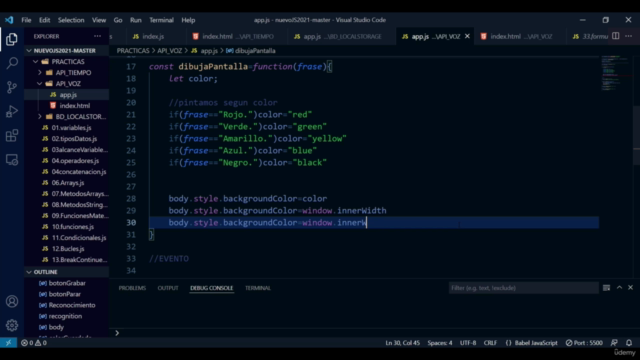
Task: Open the View menu
Action: click(99, 20)
